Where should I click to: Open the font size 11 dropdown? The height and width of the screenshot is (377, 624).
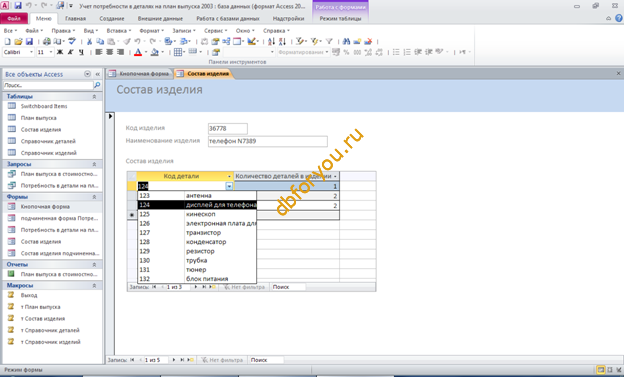tap(51, 52)
